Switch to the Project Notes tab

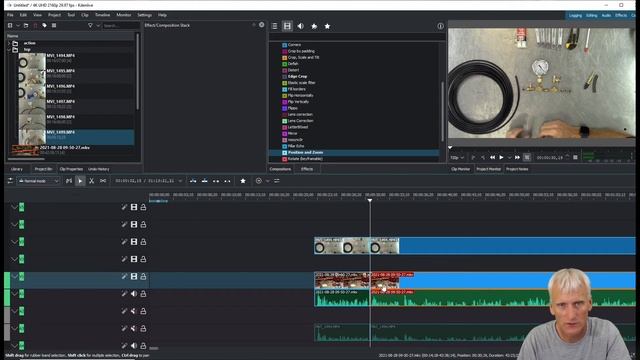[x=517, y=169]
